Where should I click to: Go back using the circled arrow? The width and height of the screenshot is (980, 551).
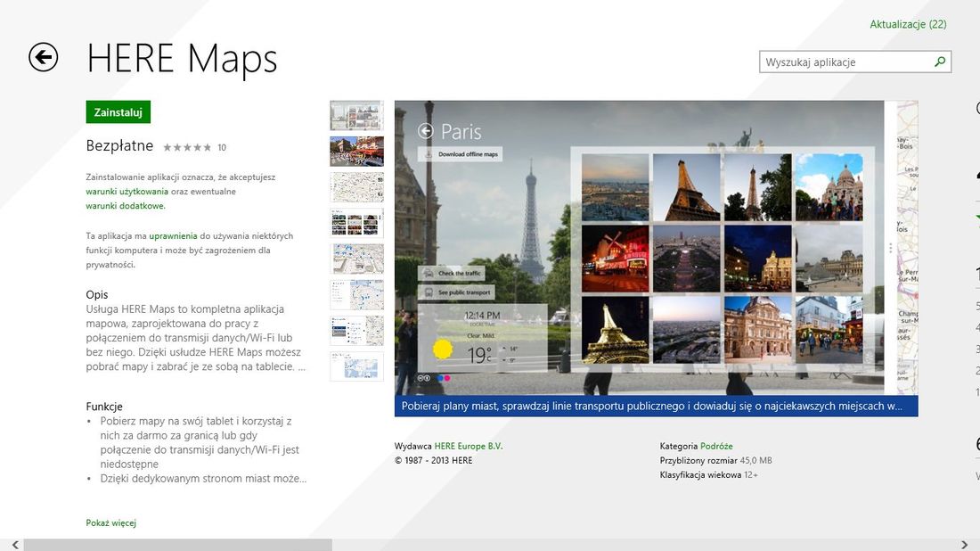click(x=43, y=58)
